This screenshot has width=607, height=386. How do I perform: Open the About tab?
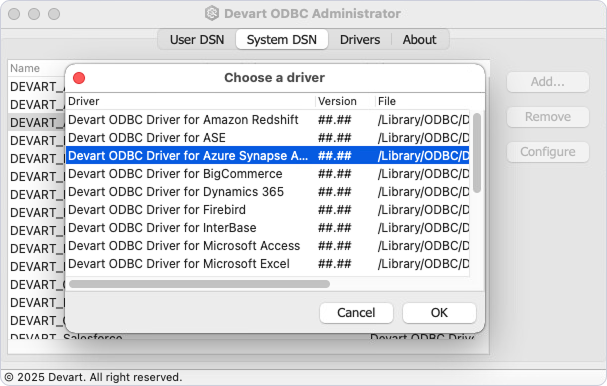(x=419, y=39)
